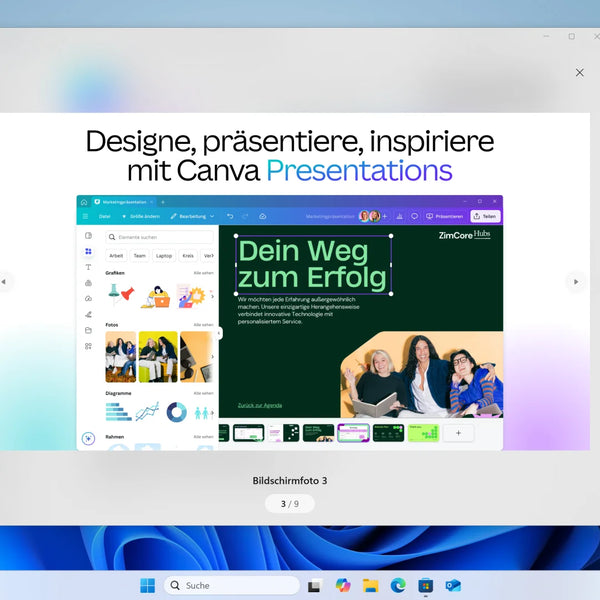The width and height of the screenshot is (600, 600).
Task: Open Microsoft Store from the taskbar
Action: (x=426, y=585)
